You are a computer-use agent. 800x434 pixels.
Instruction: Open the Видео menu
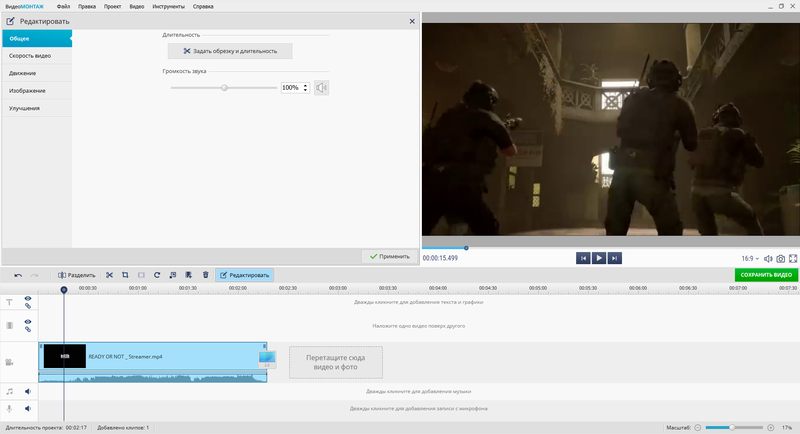pos(137,7)
